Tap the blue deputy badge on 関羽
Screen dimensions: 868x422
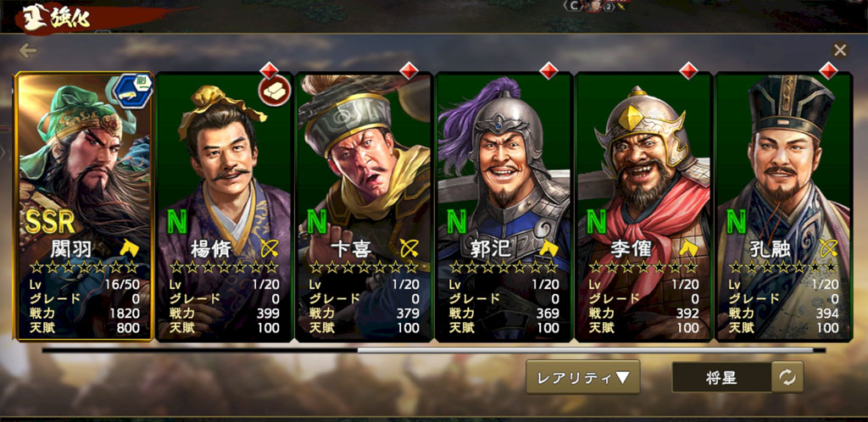pos(133,91)
